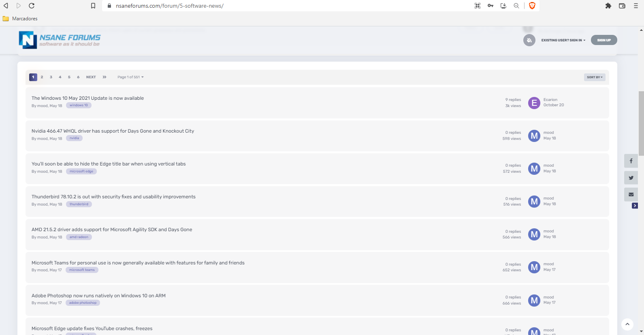Click "9 replies" on Windows 10 topic
The width and height of the screenshot is (644, 335).
(x=513, y=100)
